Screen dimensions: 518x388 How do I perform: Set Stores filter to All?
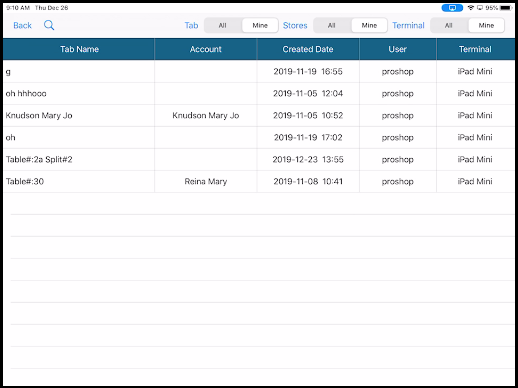coord(332,25)
